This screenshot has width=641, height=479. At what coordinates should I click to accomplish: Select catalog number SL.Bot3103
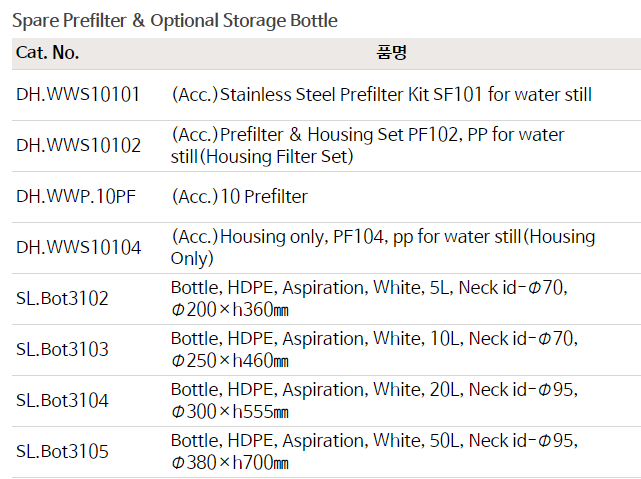62,350
